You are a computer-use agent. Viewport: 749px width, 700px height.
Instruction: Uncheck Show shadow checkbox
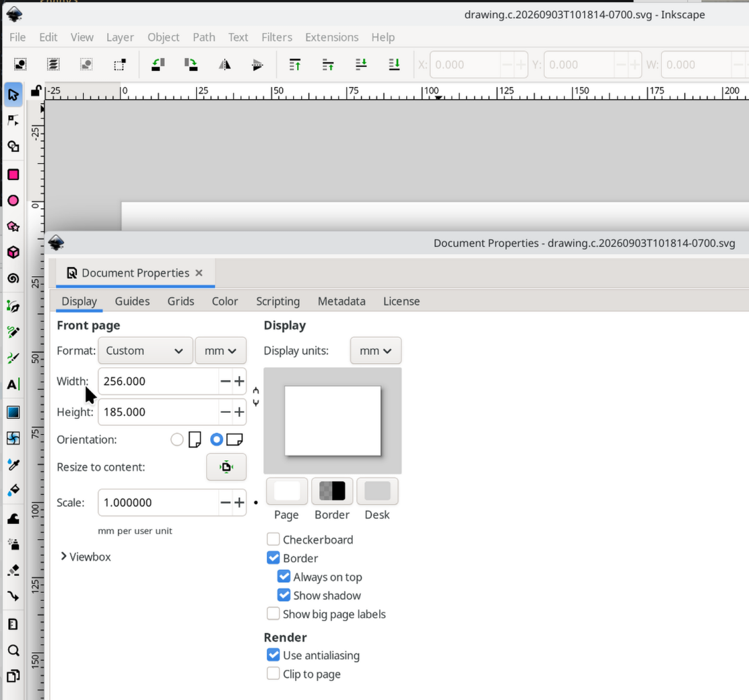[x=284, y=595]
